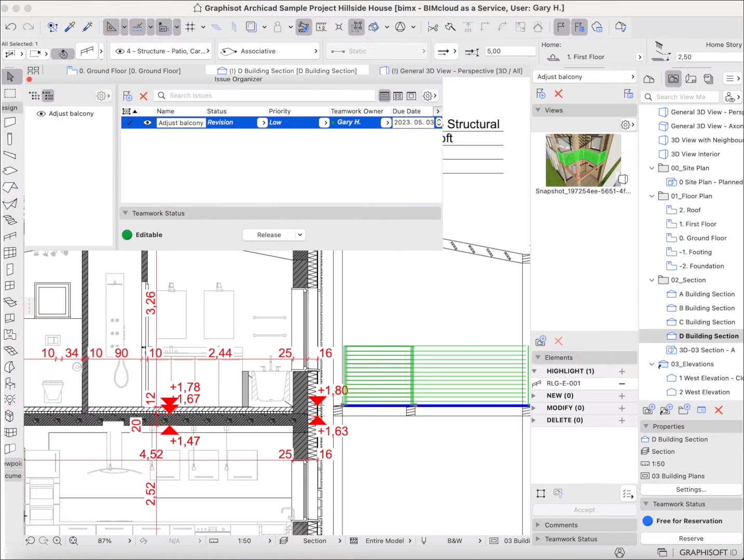
Task: Toggle visibility eye of the Adjust balcony issue row
Action: pos(147,123)
